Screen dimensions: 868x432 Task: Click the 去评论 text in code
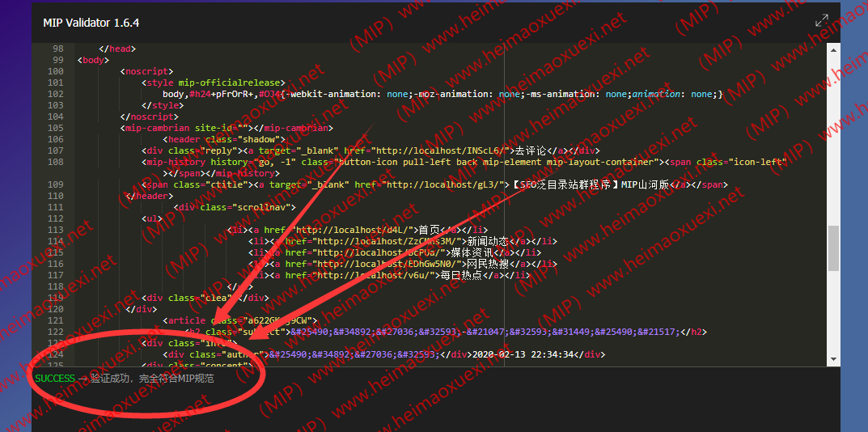(x=531, y=150)
